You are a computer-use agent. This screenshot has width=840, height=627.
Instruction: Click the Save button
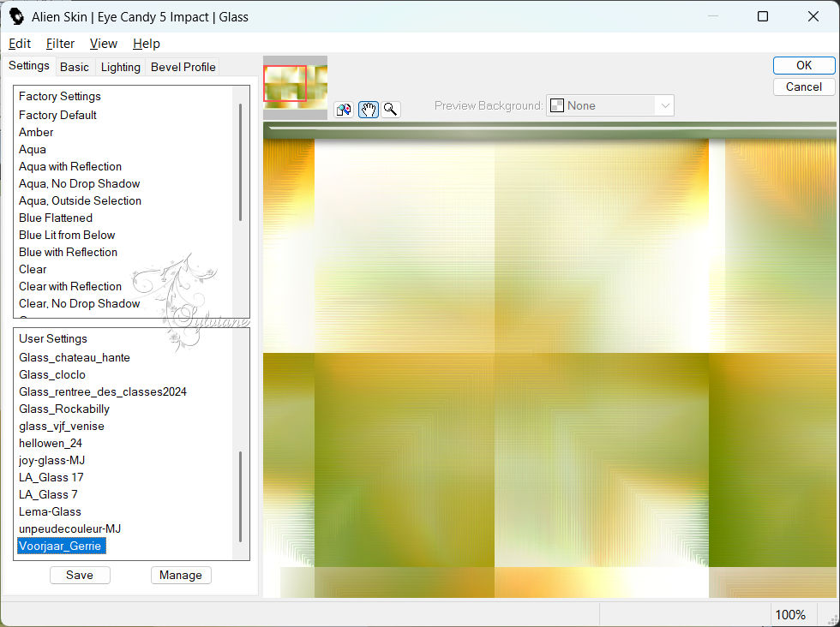[80, 575]
